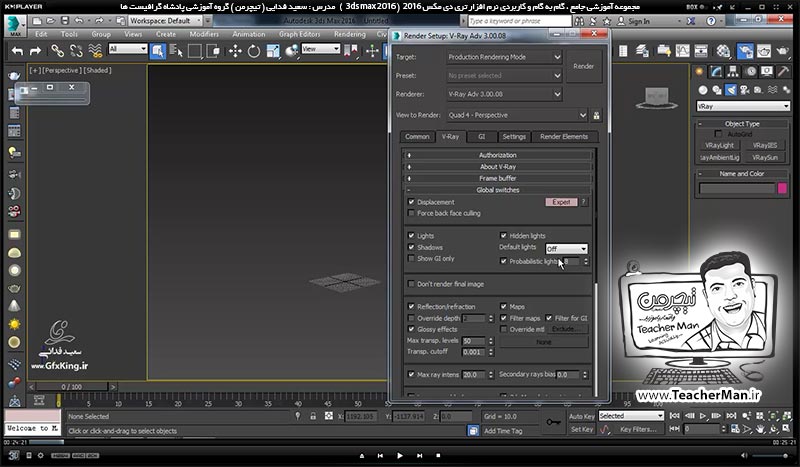The image size is (800, 467).
Task: Click the VRayIES button
Action: [765, 145]
